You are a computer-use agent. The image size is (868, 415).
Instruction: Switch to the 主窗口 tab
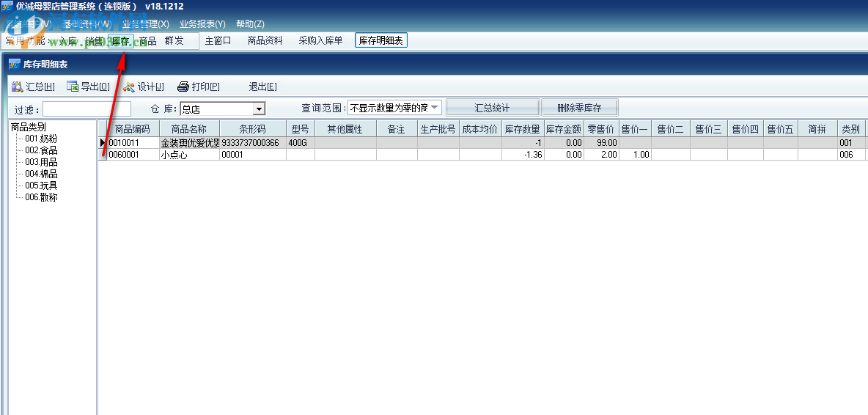point(218,41)
